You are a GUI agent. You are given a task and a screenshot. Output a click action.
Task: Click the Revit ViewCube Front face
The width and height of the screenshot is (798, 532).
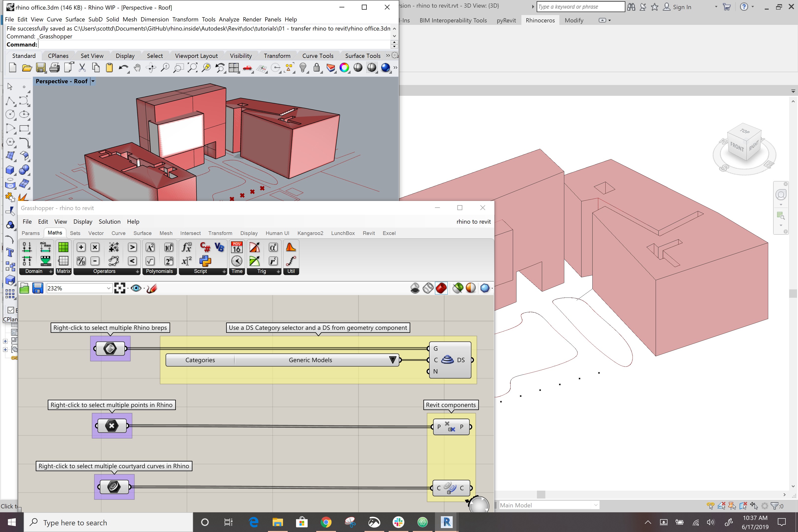[737, 146]
